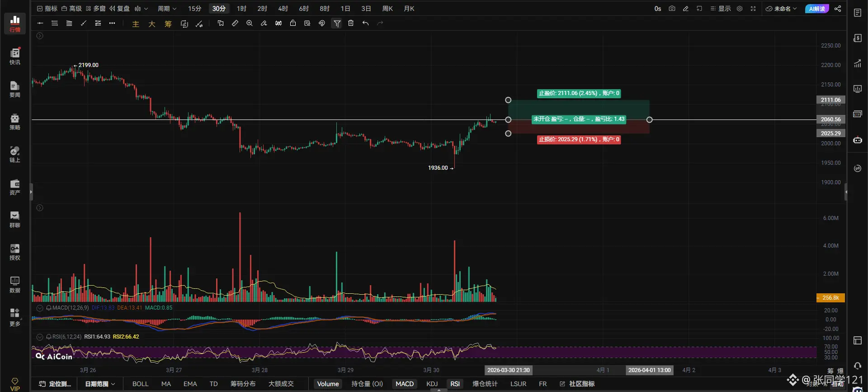Select the trend line drawing tool
The height and width of the screenshot is (392, 868).
coord(84,23)
